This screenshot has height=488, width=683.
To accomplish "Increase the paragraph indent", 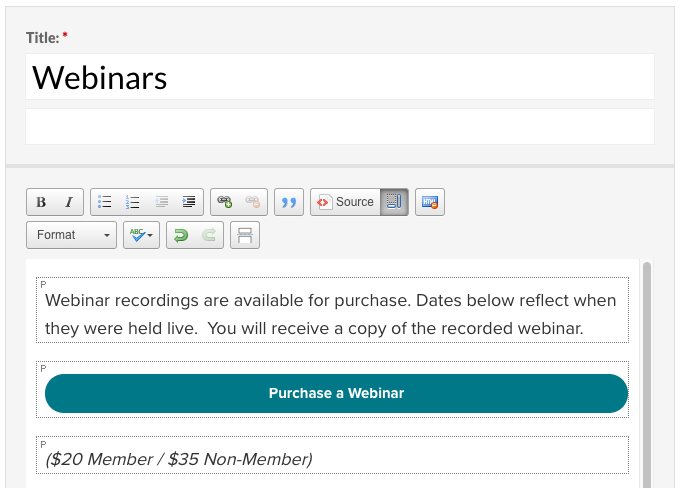I will click(x=189, y=202).
